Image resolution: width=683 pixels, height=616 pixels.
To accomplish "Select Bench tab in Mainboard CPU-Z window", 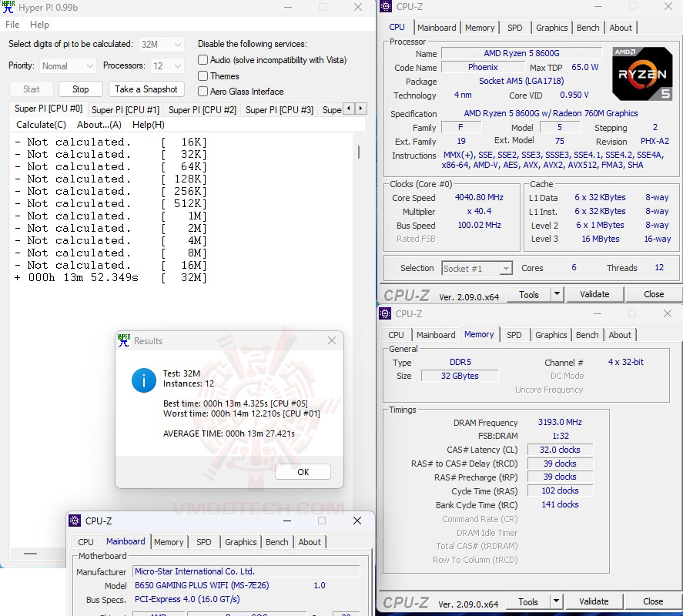I will pos(276,542).
